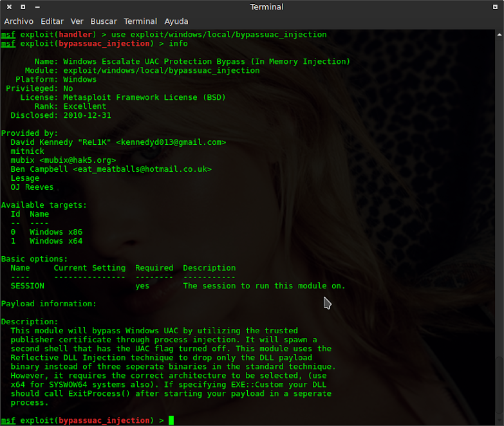Click the Module path line text

[x=162, y=70]
